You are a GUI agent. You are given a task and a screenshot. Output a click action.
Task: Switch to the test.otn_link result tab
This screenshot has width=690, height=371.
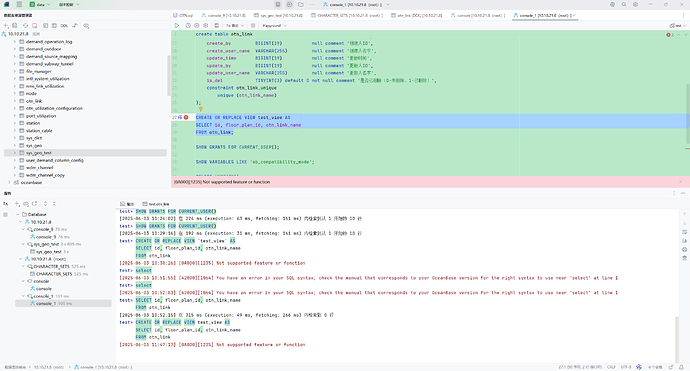(x=156, y=204)
